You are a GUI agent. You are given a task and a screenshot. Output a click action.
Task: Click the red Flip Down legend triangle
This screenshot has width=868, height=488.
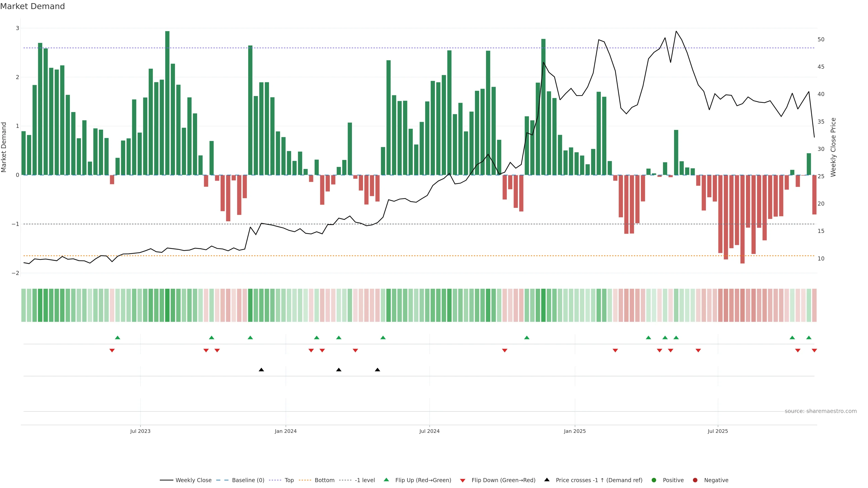point(463,480)
